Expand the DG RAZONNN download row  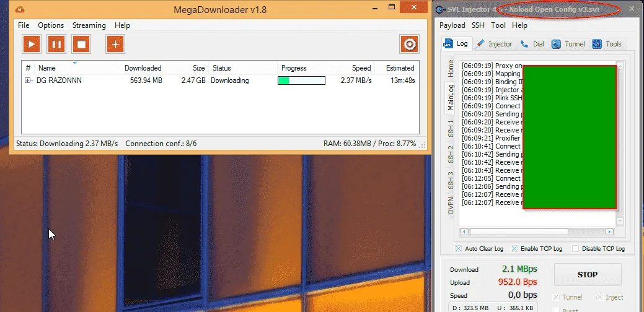click(28, 80)
